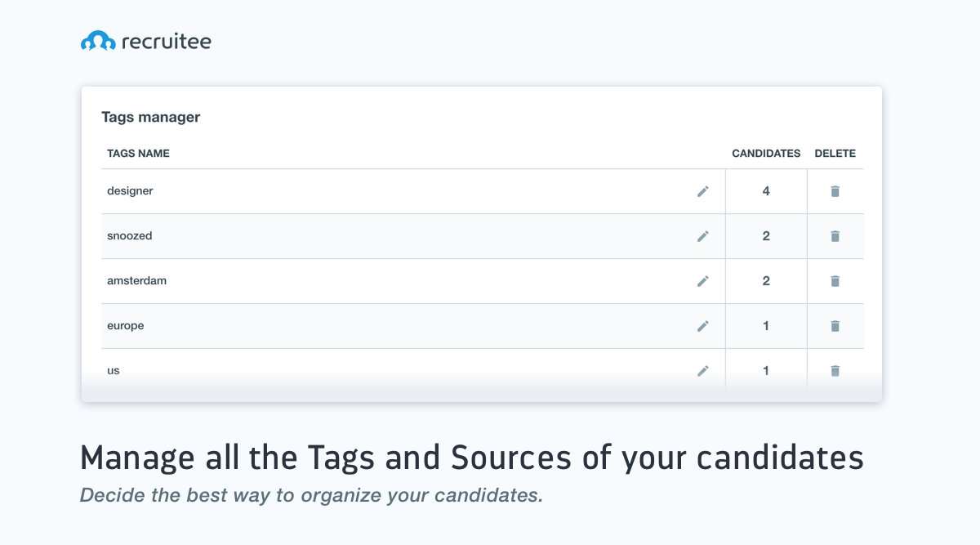Click the Recruitee logo
980x545 pixels.
145,41
